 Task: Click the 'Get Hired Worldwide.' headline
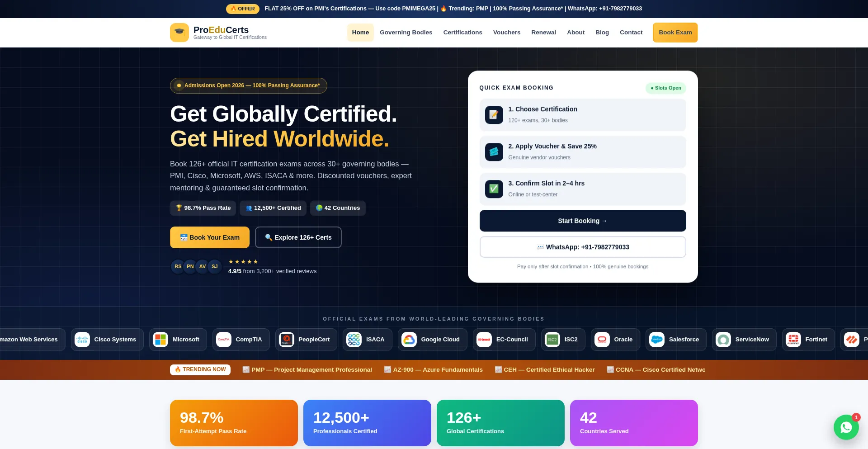coord(279,139)
